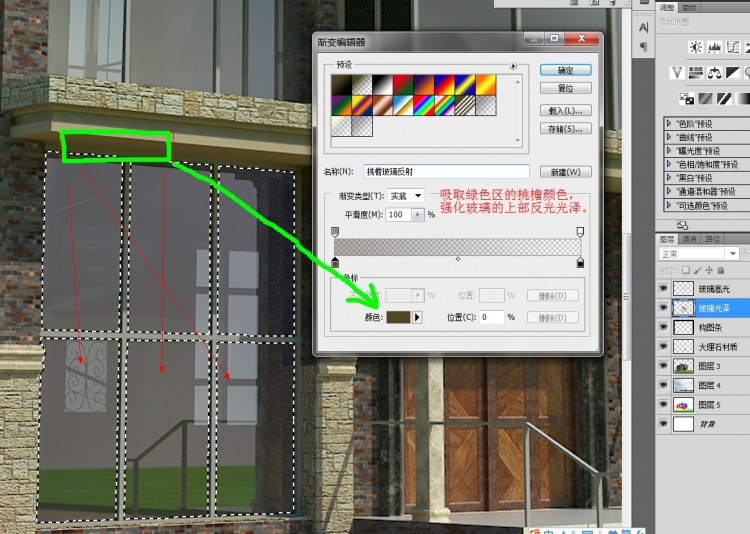Click the brown 颜色 swatch

click(x=398, y=317)
